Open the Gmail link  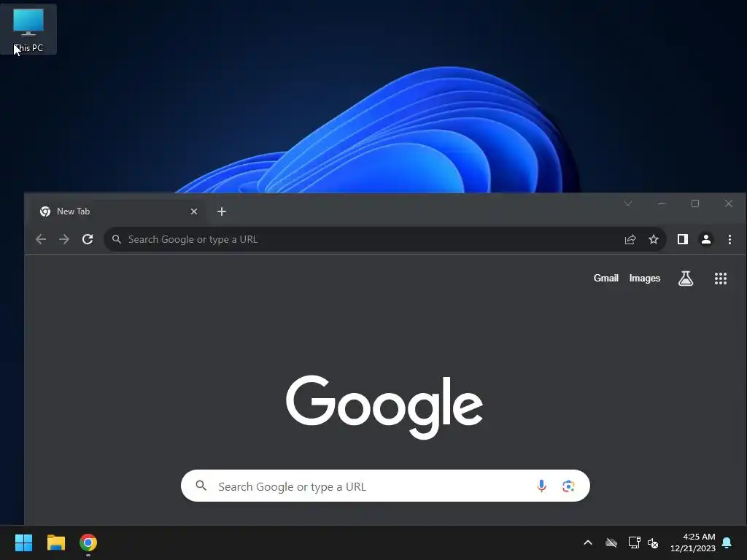click(x=606, y=278)
